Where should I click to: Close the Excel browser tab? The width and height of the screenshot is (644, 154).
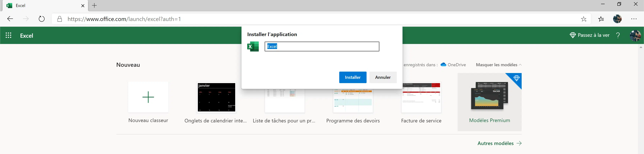83,6
